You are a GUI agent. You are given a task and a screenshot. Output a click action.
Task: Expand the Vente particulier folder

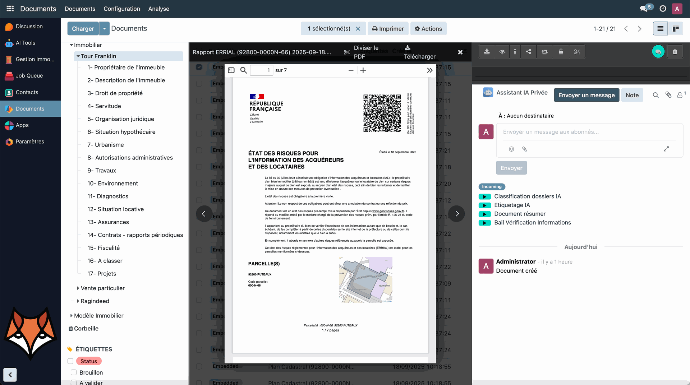click(x=78, y=288)
